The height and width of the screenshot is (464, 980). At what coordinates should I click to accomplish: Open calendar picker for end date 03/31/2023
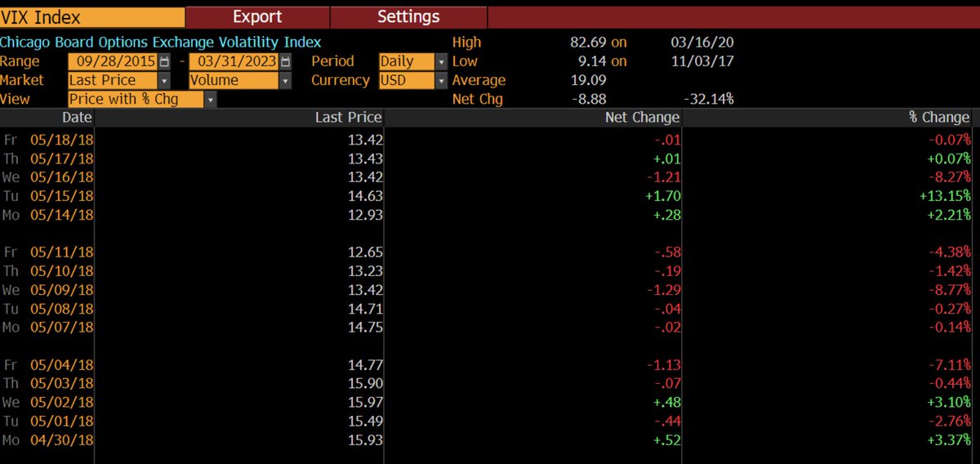(284, 61)
